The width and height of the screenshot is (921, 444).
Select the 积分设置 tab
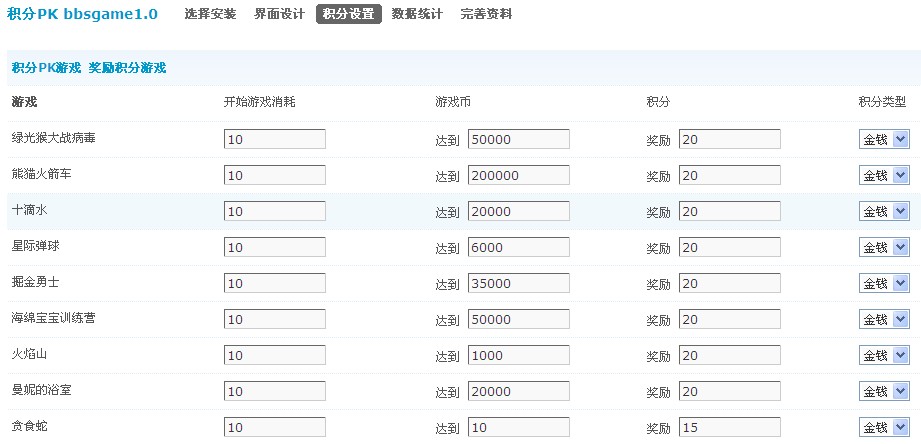pyautogui.click(x=349, y=14)
